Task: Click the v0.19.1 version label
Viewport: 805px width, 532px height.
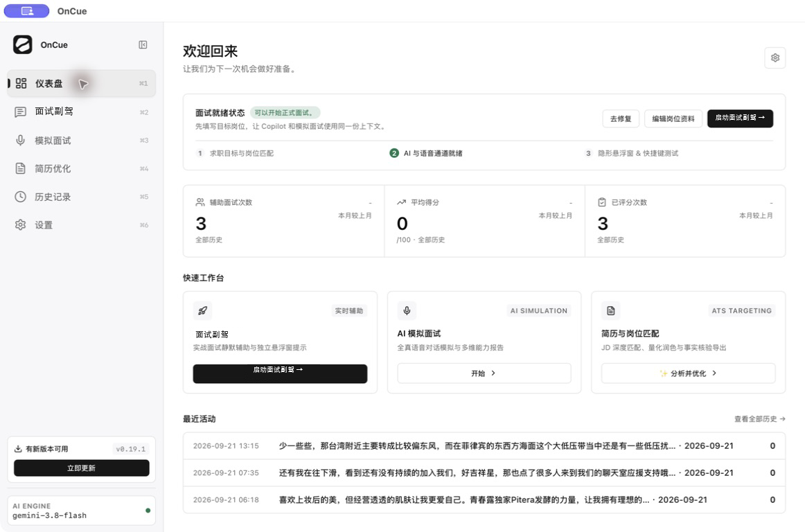Action: click(131, 449)
